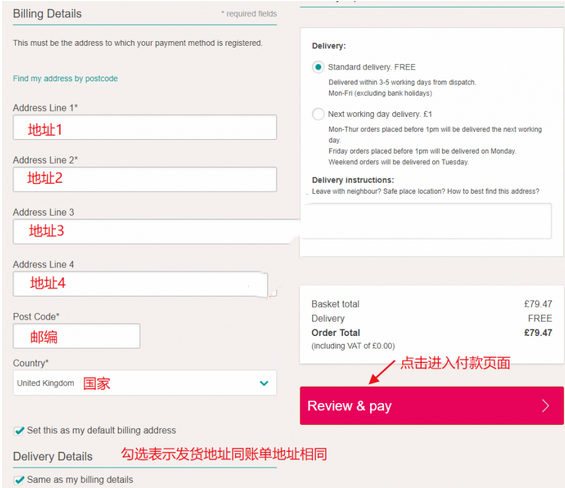Click the Order Total amount £79.47

(x=538, y=333)
